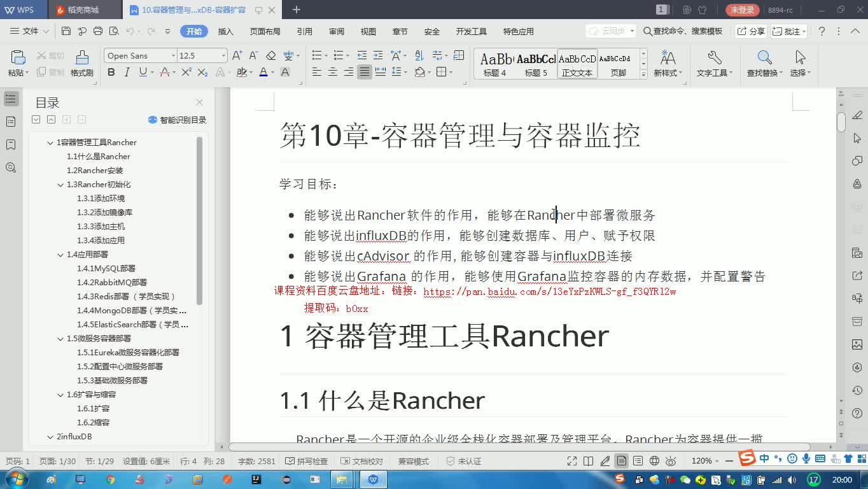This screenshot has height=489, width=868.
Task: Switch to web layout view icon
Action: (x=654, y=461)
